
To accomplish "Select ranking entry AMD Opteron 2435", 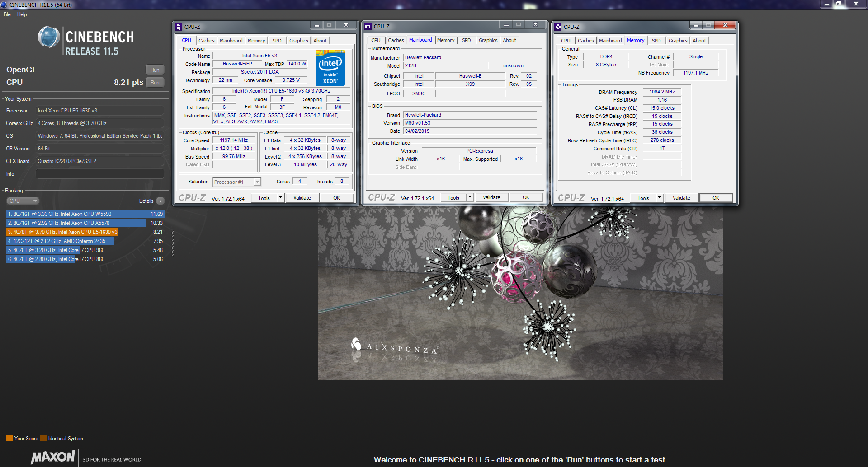I will point(85,241).
